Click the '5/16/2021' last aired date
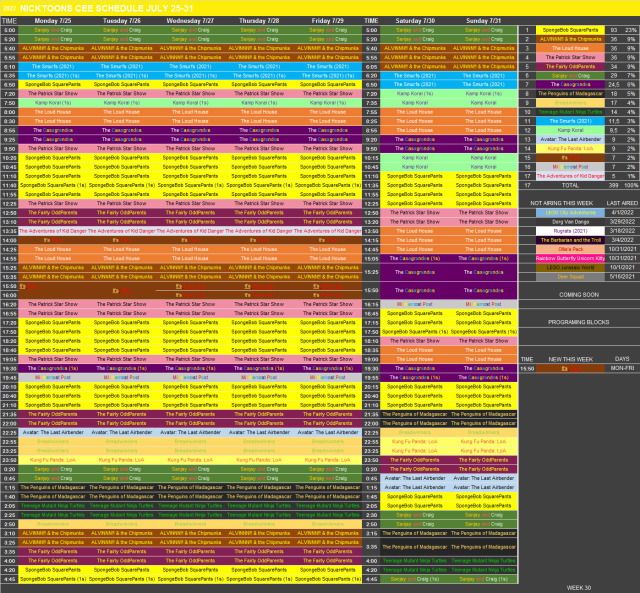The image size is (640, 593). [x=622, y=277]
